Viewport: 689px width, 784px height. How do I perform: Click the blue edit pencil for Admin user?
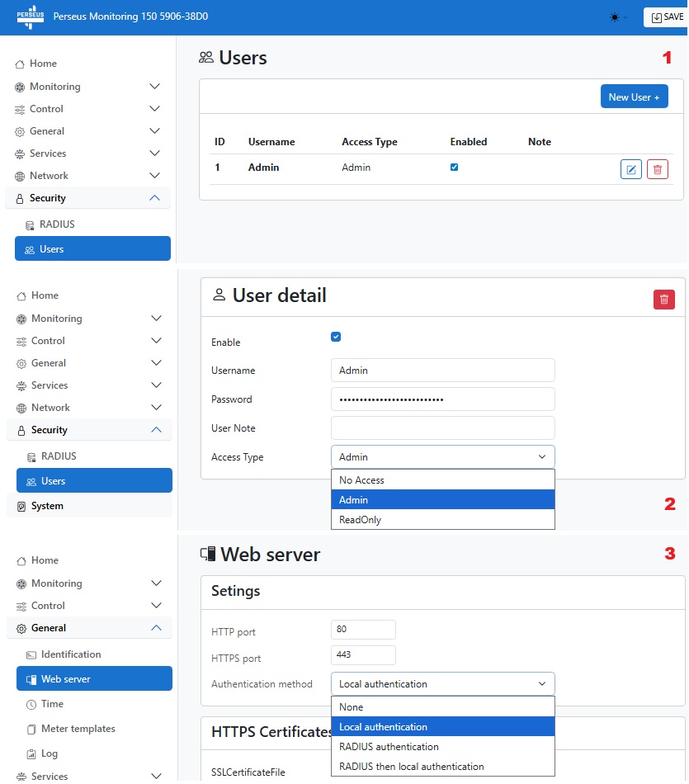pyautogui.click(x=630, y=169)
